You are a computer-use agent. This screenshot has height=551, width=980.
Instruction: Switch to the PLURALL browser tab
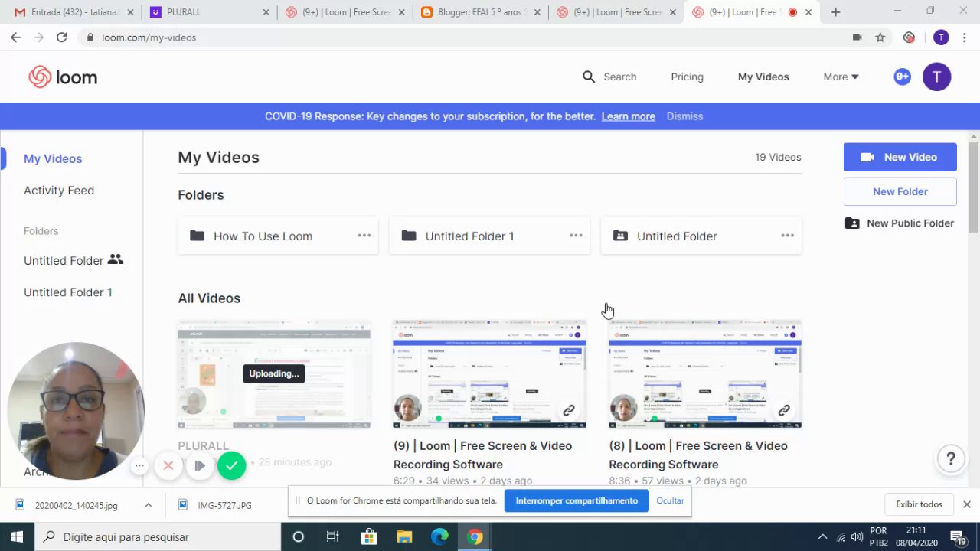pos(210,12)
